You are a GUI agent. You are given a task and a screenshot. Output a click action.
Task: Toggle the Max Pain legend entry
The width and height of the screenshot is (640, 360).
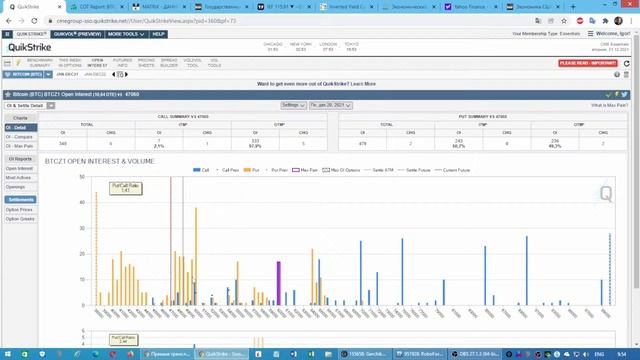305,170
